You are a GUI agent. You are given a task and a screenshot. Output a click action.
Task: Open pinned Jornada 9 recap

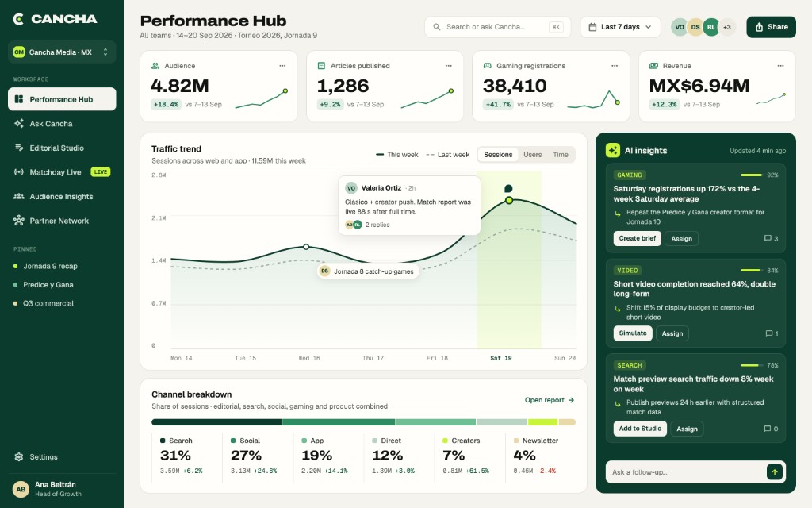[x=50, y=266]
